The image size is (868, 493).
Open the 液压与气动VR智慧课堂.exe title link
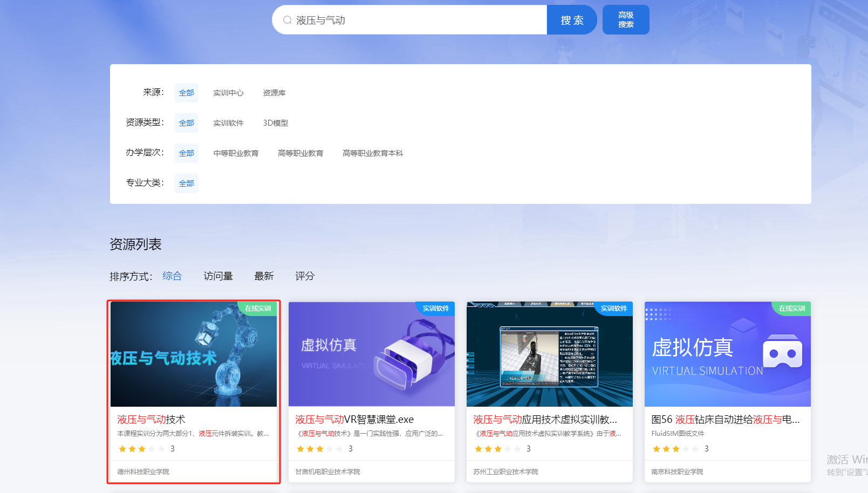coord(354,420)
